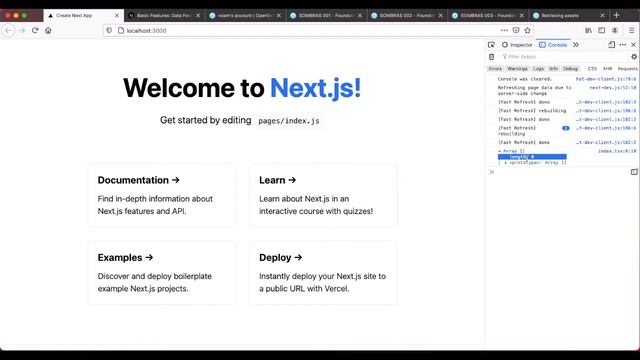The width and height of the screenshot is (640, 360).
Task: Click the pages/index.js code snippet
Action: point(289,121)
